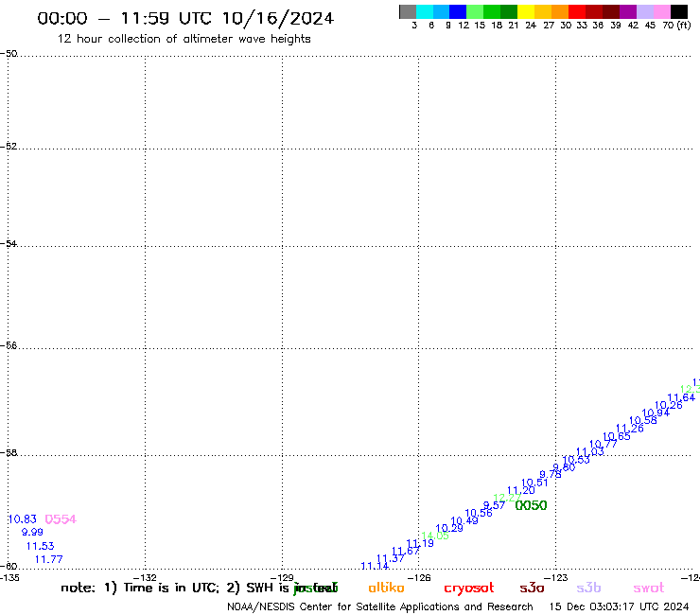Click the light green 14.05 reading
700x615 pixels.
[435, 536]
